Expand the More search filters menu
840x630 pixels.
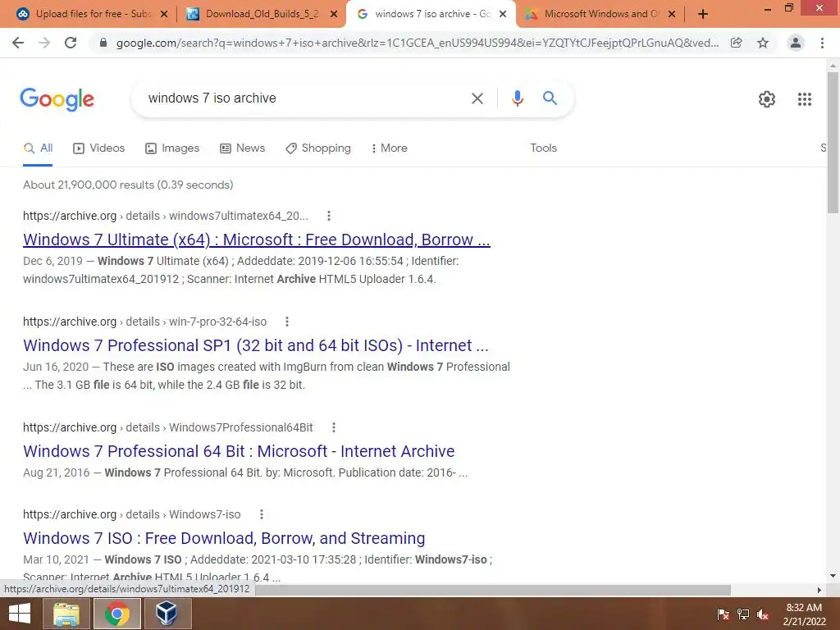click(x=390, y=148)
